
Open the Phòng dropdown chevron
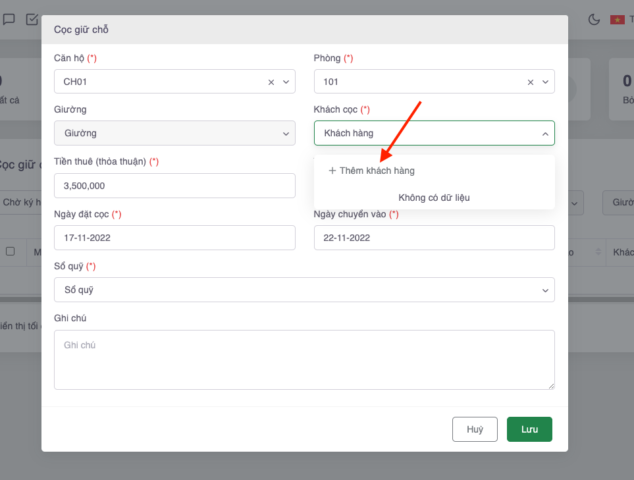click(545, 82)
